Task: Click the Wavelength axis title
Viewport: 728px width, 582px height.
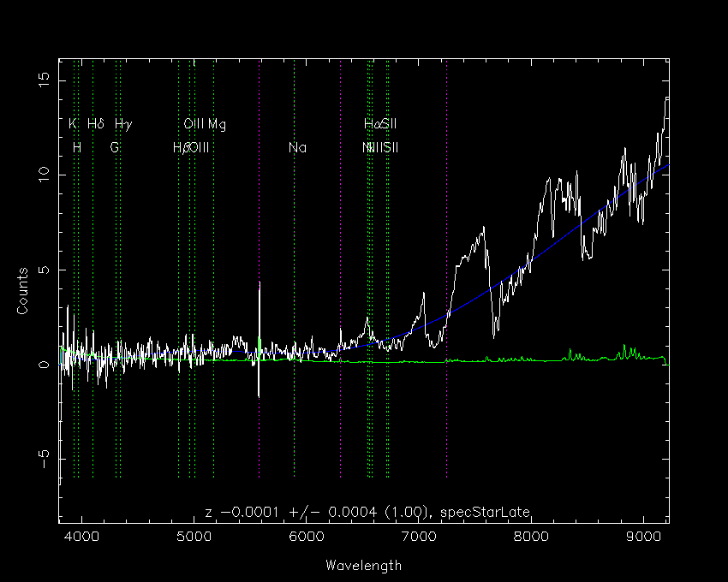Action: tap(363, 565)
